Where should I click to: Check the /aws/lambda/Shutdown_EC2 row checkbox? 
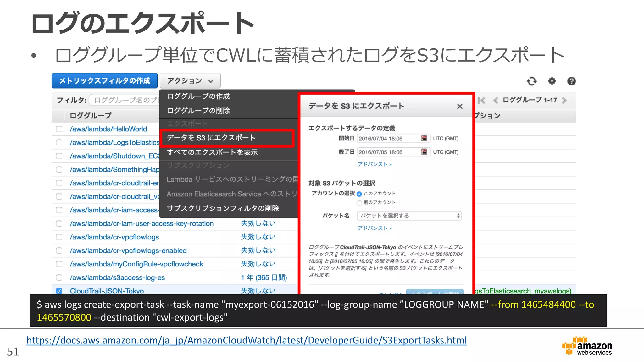(59, 156)
